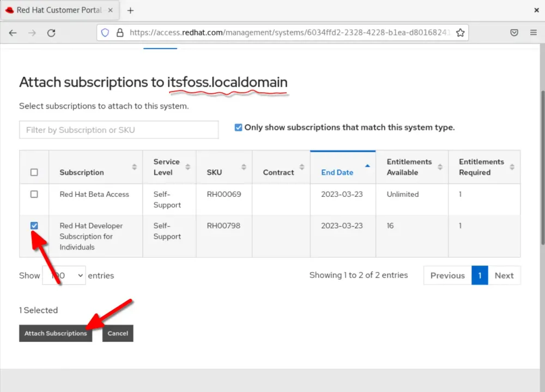The height and width of the screenshot is (392, 545).
Task: Click Showing 1 to 2 of 2 entries
Action: pyautogui.click(x=359, y=275)
